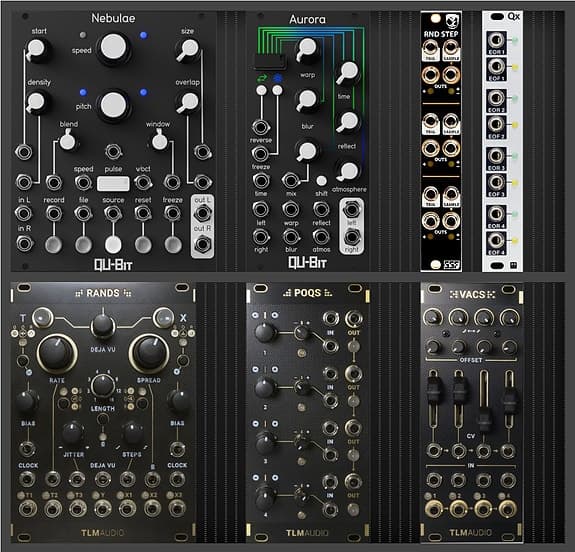Select the Nebulae out R jack
575x552 pixels.
[202, 244]
